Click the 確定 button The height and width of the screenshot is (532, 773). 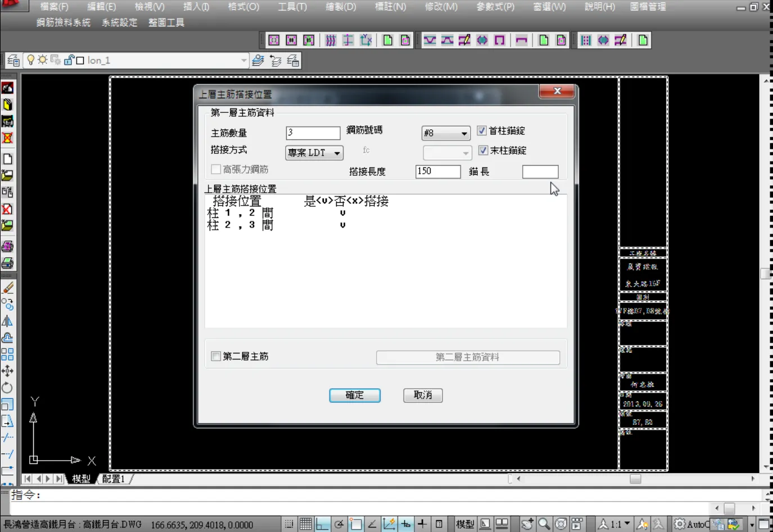(x=355, y=395)
